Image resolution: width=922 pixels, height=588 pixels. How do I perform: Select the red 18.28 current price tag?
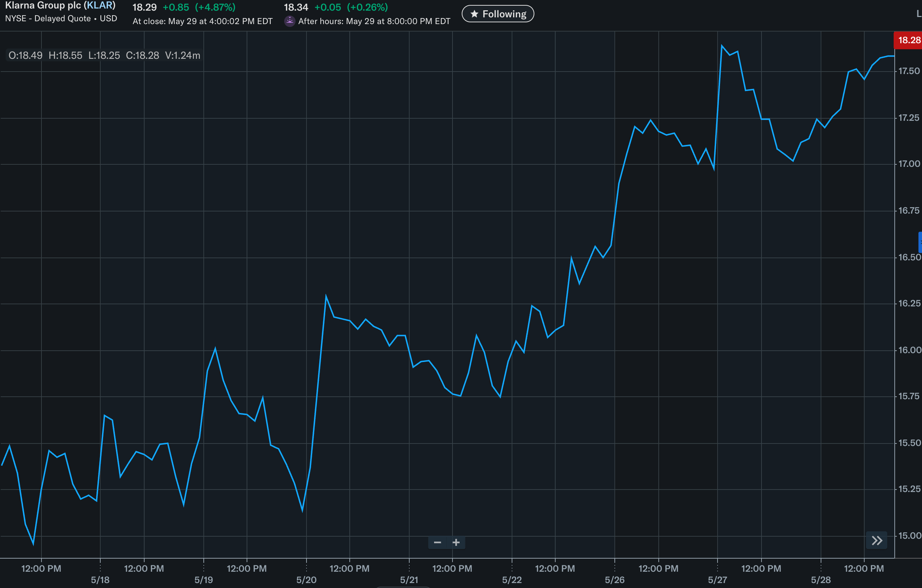(908, 40)
